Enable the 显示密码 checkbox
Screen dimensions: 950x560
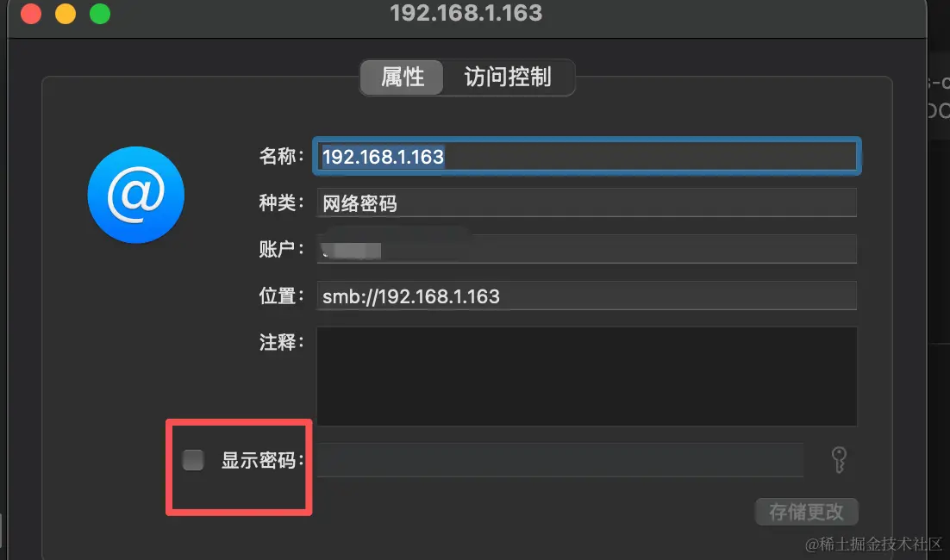[193, 460]
